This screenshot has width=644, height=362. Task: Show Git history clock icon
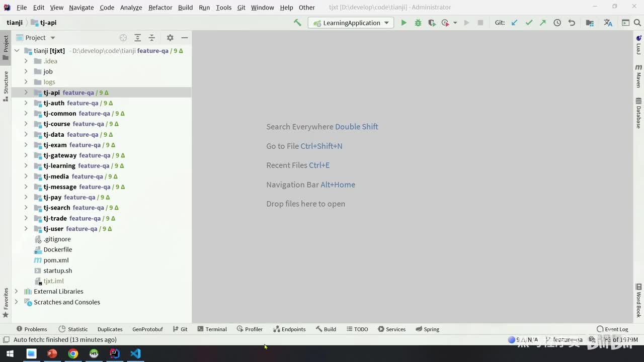tap(557, 23)
